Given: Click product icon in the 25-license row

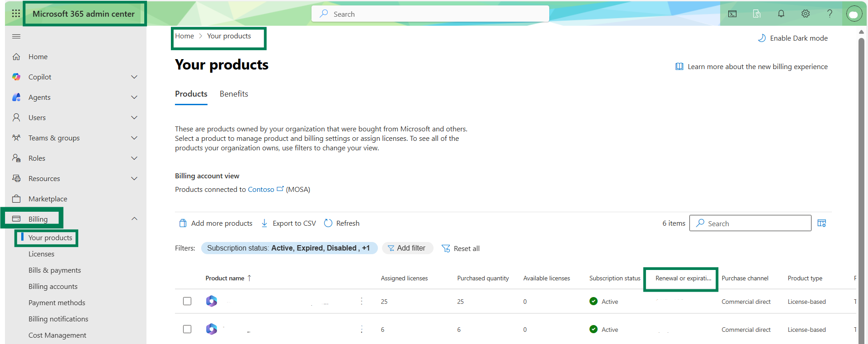Looking at the screenshot, I should coord(212,301).
